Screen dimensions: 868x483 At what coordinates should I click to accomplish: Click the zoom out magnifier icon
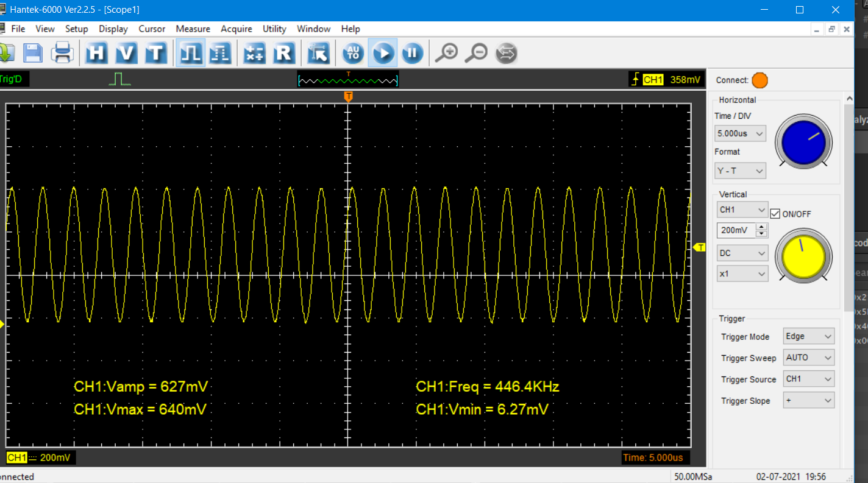pyautogui.click(x=476, y=53)
